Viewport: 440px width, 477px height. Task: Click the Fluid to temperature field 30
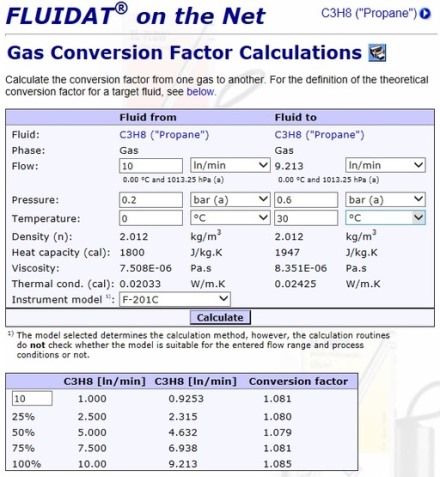[306, 218]
